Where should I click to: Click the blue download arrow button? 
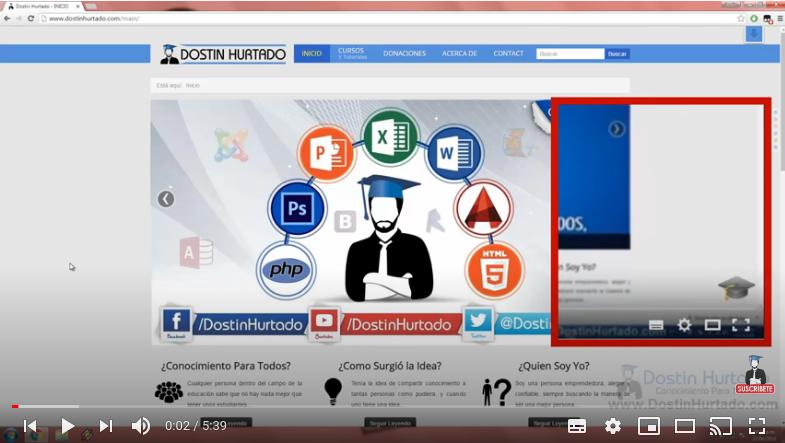click(754, 34)
